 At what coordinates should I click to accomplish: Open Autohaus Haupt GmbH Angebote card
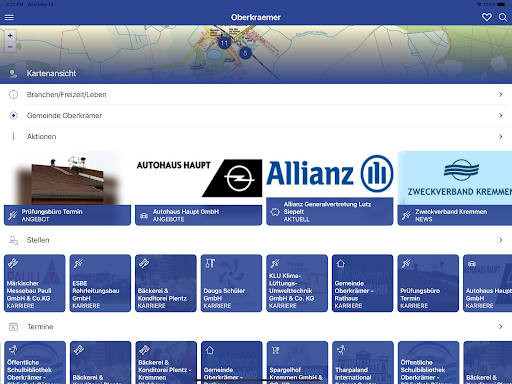(x=198, y=189)
